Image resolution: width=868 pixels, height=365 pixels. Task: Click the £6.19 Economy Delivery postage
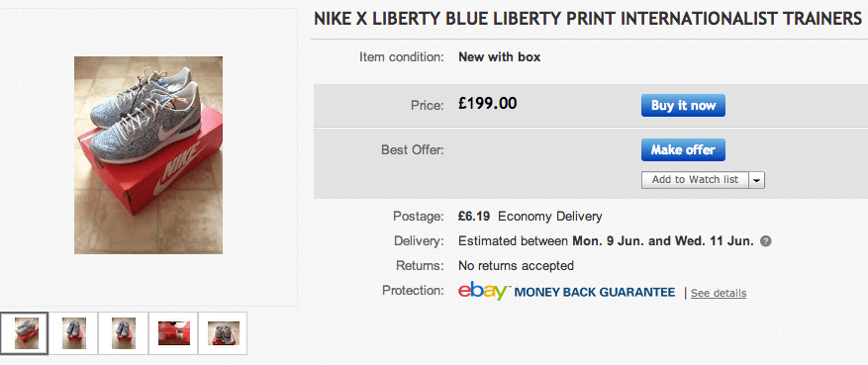coord(530,217)
